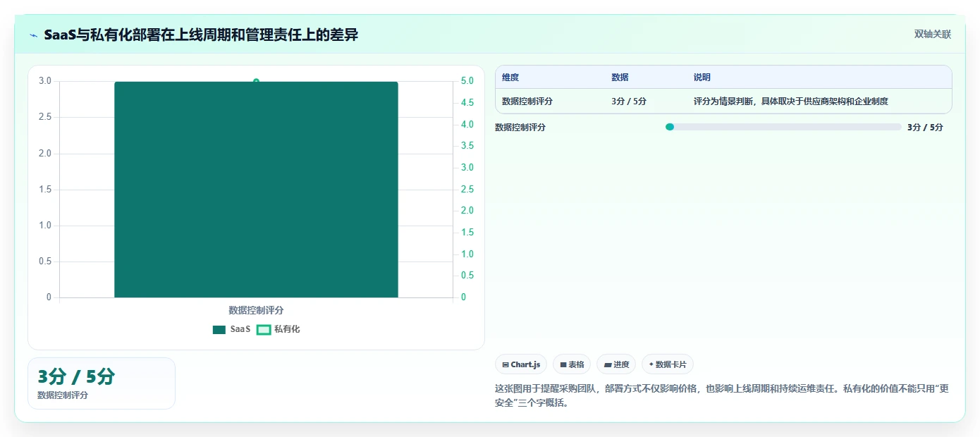This screenshot has height=437, width=980.
Task: Click the 私有化 light green legend swatch
Action: (x=264, y=329)
